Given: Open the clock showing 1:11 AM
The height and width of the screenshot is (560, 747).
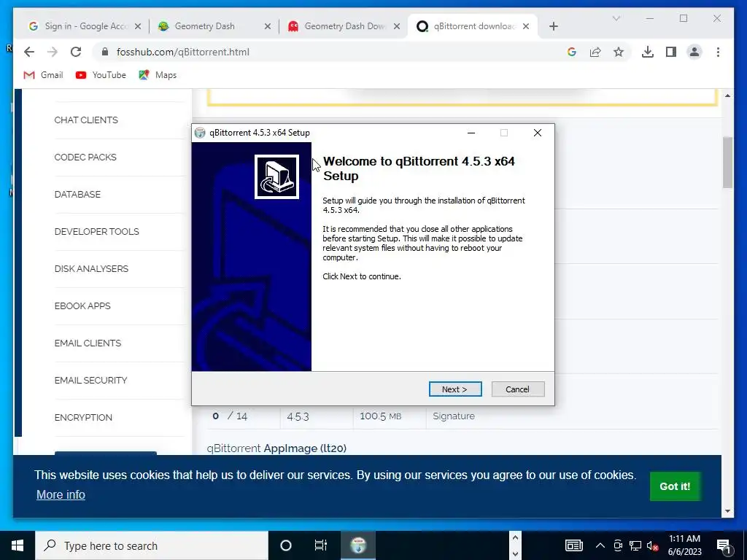Looking at the screenshot, I should point(684,545).
